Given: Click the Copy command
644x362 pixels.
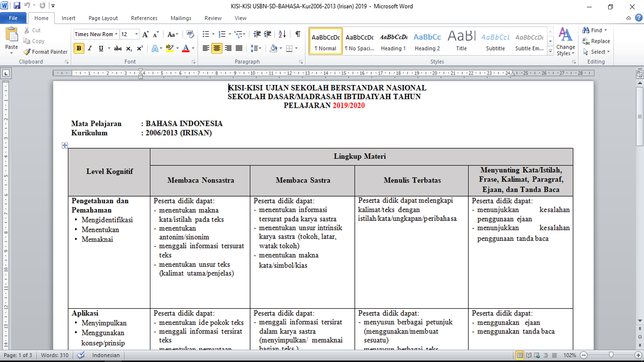Looking at the screenshot, I should click(34, 41).
